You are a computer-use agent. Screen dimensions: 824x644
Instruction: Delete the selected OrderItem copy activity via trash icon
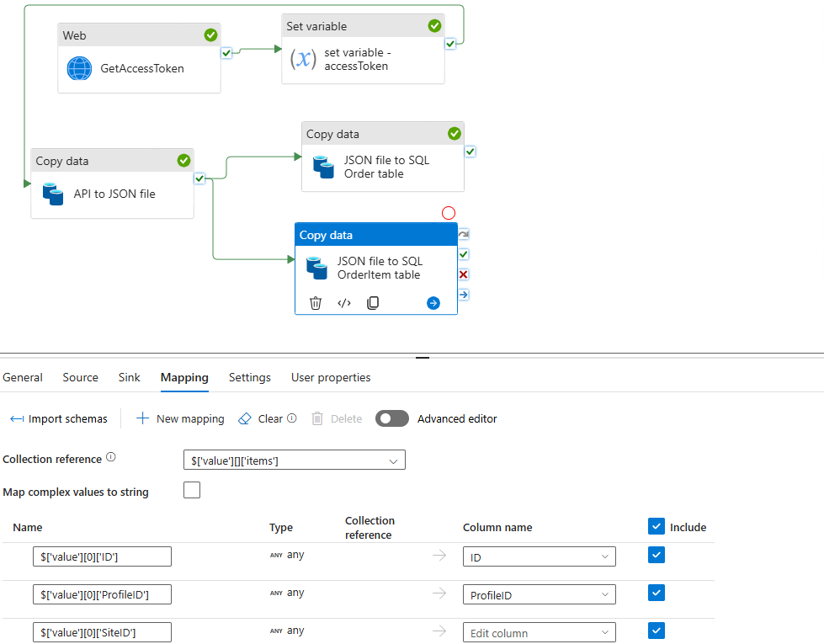316,303
